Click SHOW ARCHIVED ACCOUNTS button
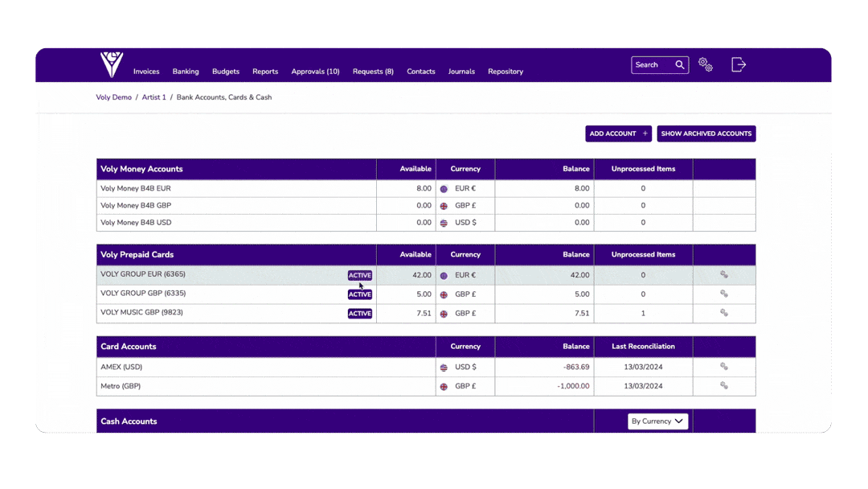Viewport: 868px width, 489px height. pyautogui.click(x=706, y=134)
